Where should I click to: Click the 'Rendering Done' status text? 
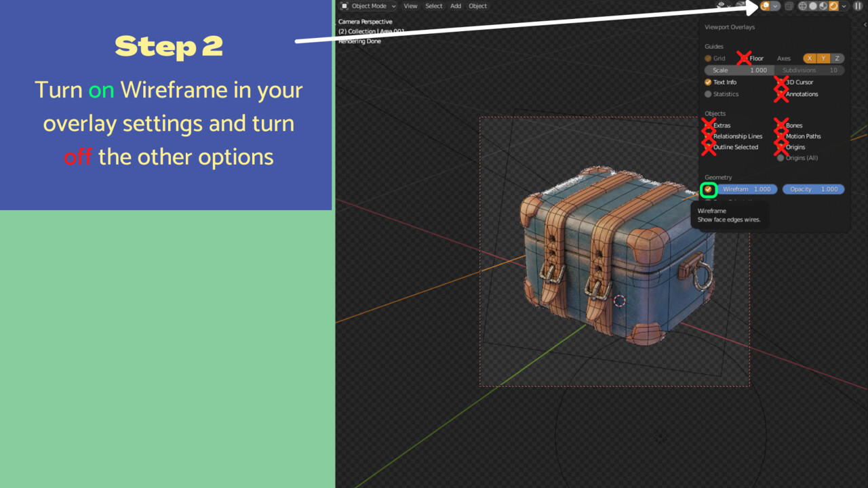click(359, 41)
